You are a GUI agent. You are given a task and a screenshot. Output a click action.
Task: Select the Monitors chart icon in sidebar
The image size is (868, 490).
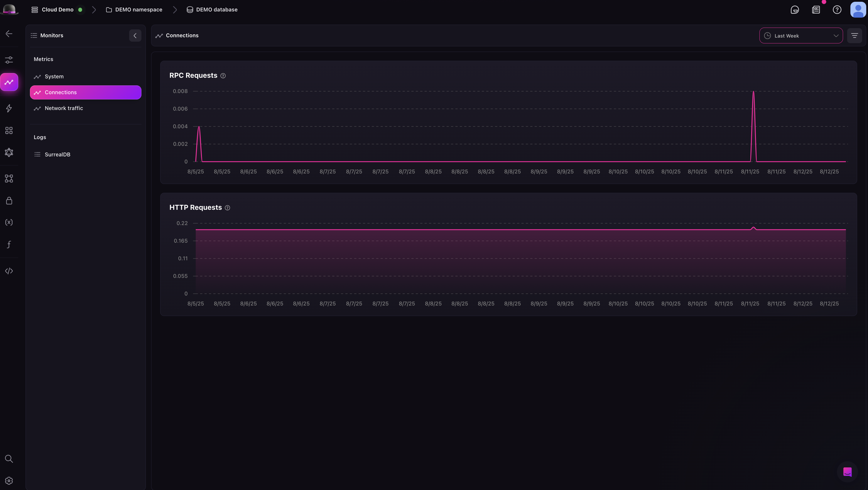9,82
